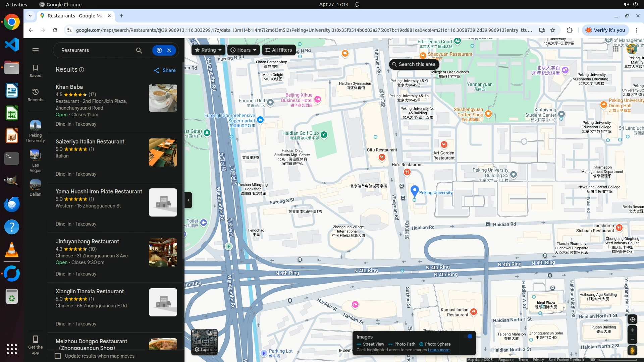
Task: Open the Maps hamburger menu
Action: 36,50
